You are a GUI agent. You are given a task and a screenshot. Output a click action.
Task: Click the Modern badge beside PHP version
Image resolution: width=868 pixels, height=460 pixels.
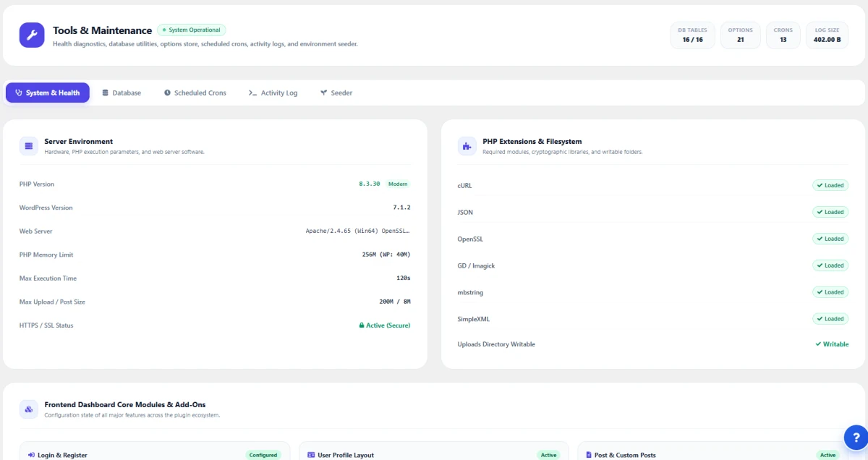tap(399, 184)
